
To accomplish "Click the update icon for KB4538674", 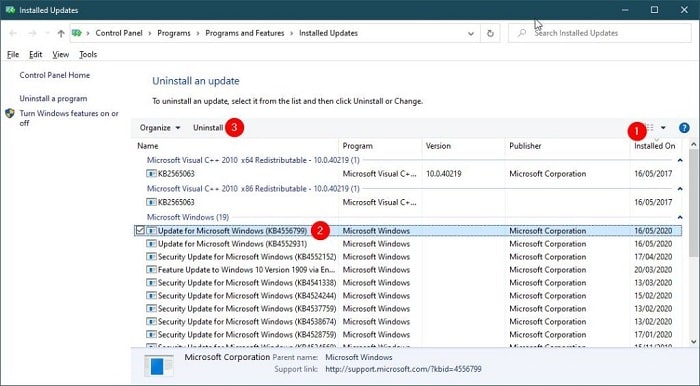I will pos(151,322).
